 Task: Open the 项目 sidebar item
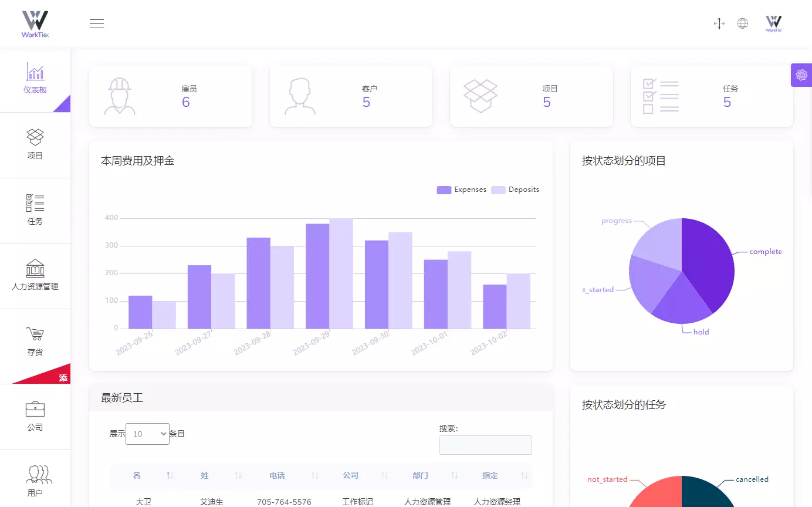click(x=35, y=145)
